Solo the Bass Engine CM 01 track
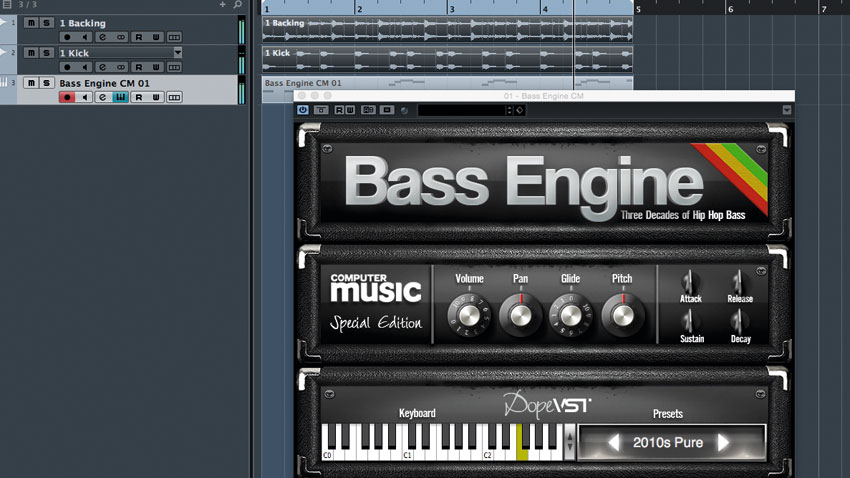 46,82
